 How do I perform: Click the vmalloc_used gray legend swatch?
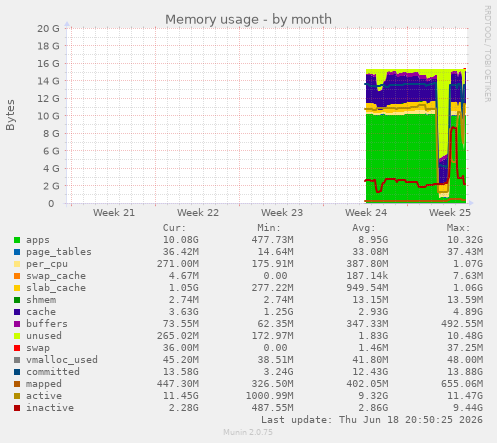[x=17, y=360]
